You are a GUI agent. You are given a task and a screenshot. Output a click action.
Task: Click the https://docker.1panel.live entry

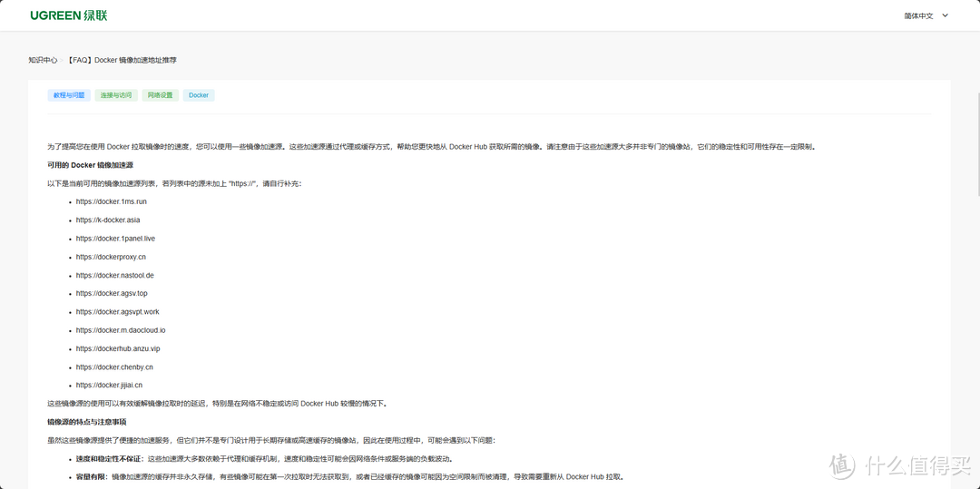tap(115, 239)
